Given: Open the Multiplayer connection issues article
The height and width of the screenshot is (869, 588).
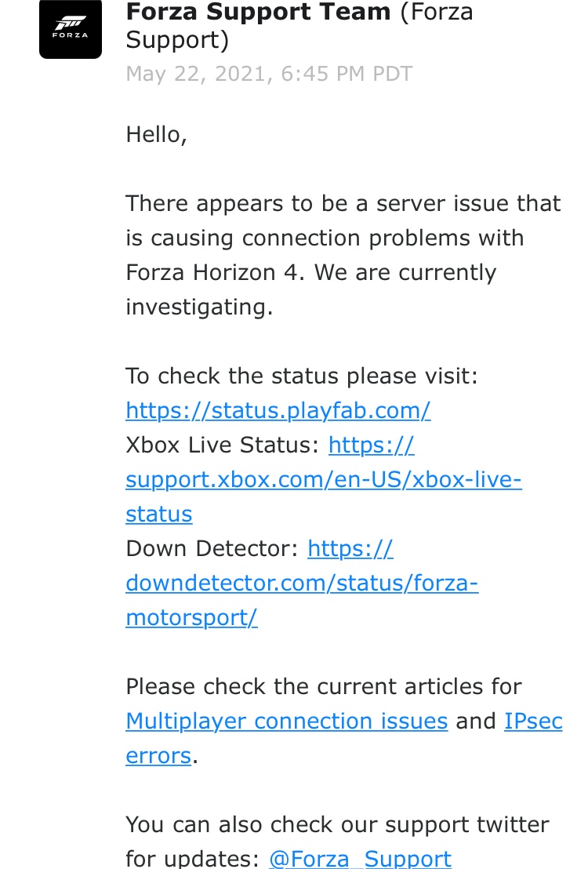Looking at the screenshot, I should pyautogui.click(x=286, y=721).
